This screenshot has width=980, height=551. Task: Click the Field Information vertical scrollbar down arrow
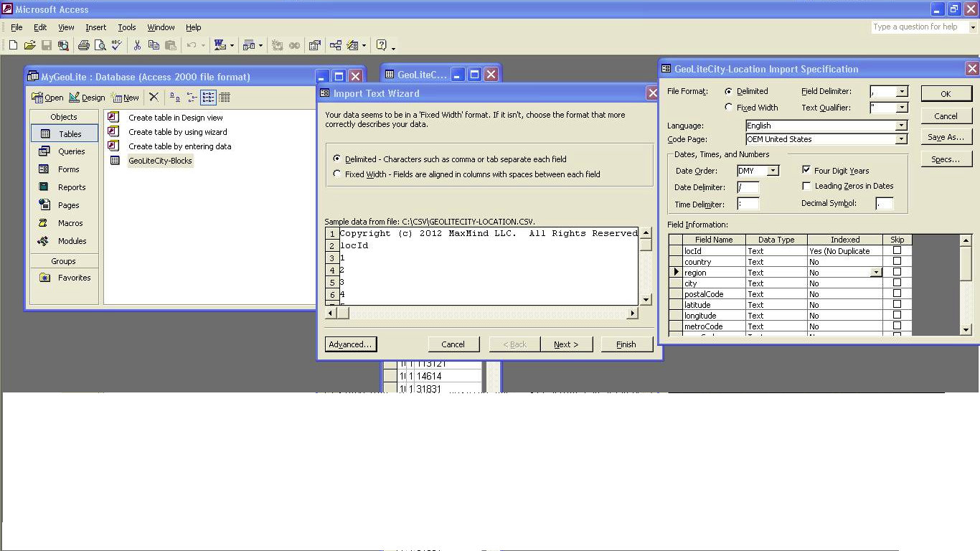point(966,329)
